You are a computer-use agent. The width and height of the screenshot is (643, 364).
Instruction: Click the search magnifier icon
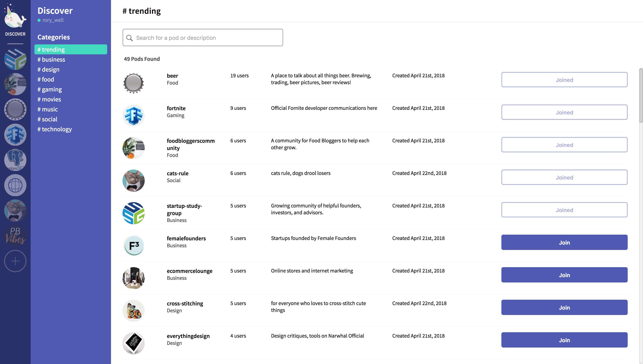pyautogui.click(x=129, y=38)
